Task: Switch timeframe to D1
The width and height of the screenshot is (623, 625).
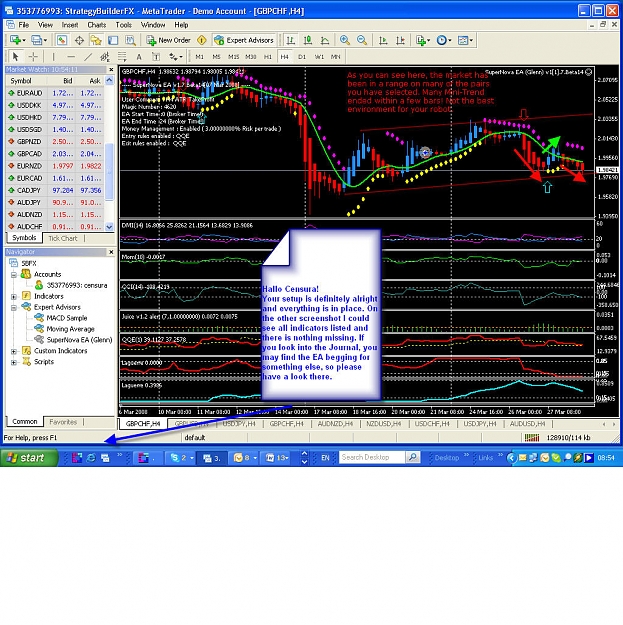Action: coord(302,57)
